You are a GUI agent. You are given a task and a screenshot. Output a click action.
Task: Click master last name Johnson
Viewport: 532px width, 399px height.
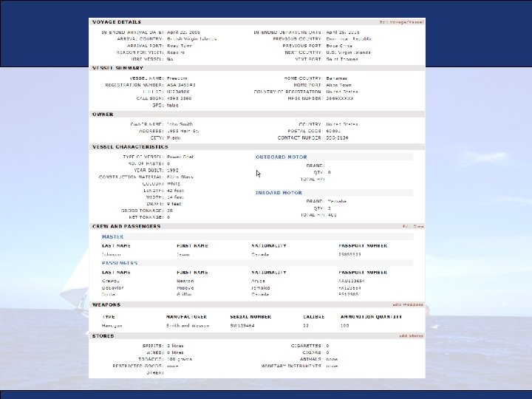(x=112, y=254)
